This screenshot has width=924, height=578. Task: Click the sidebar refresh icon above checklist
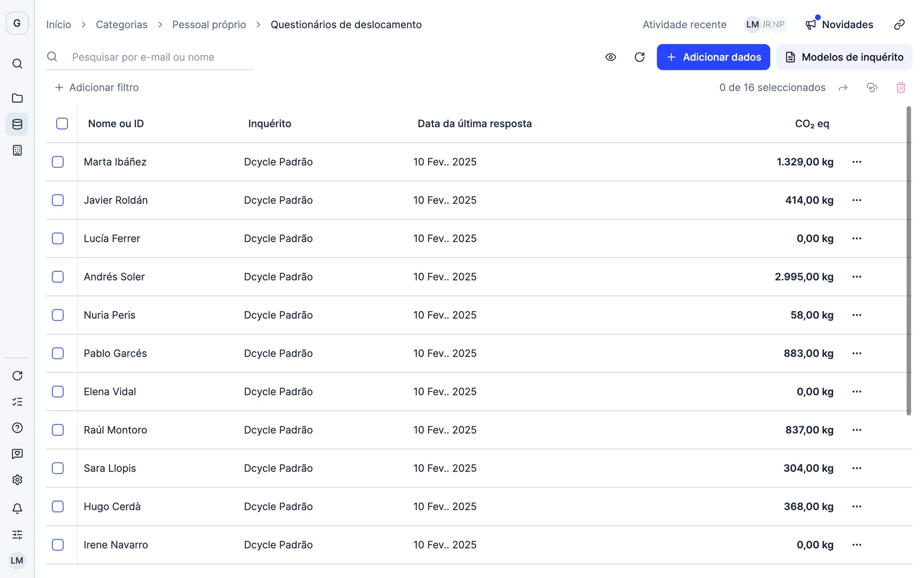pyautogui.click(x=17, y=376)
